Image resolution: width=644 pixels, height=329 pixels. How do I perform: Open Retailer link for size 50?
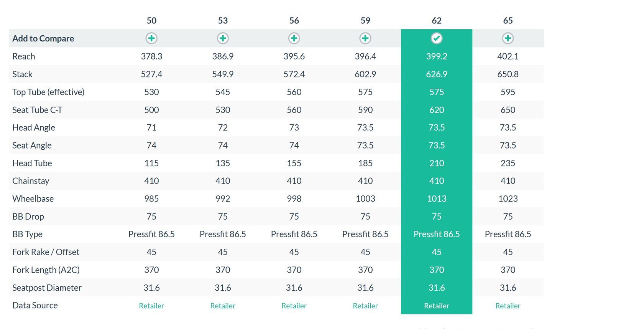(151, 306)
